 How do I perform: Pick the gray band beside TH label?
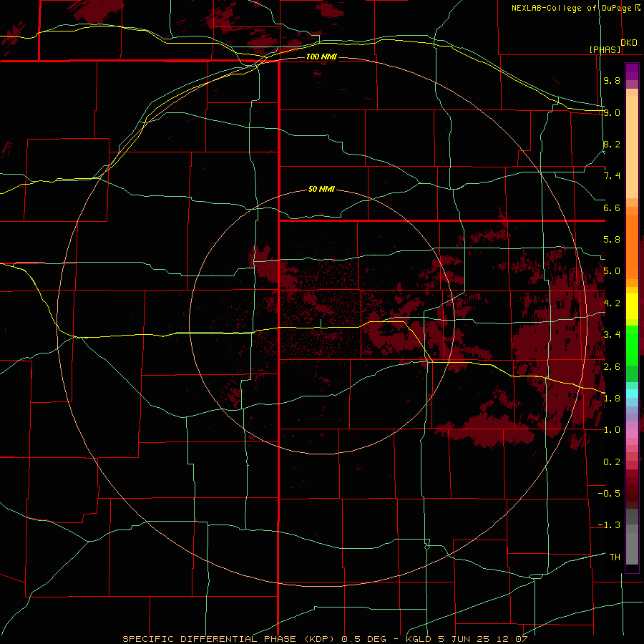632,550
